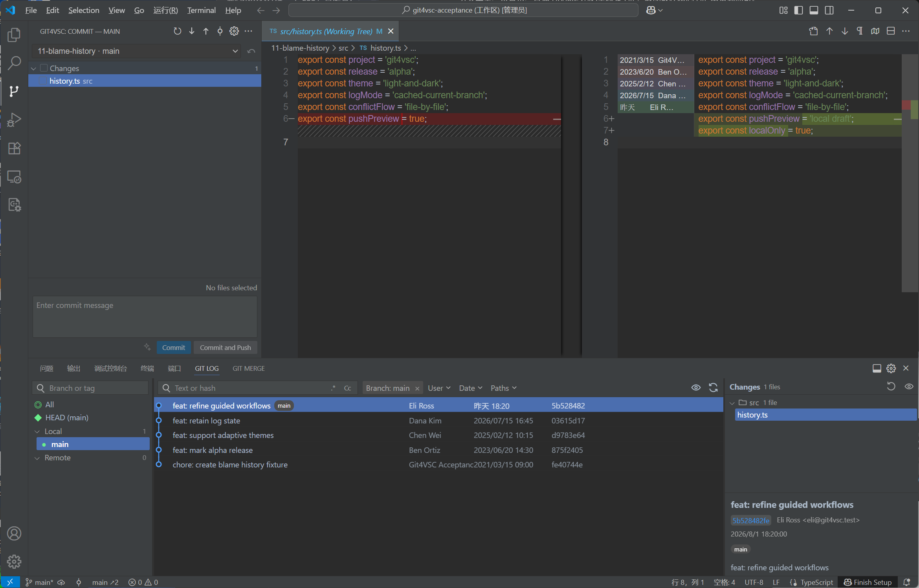Open the Source Control view icon
The width and height of the screenshot is (919, 588).
pos(14,91)
